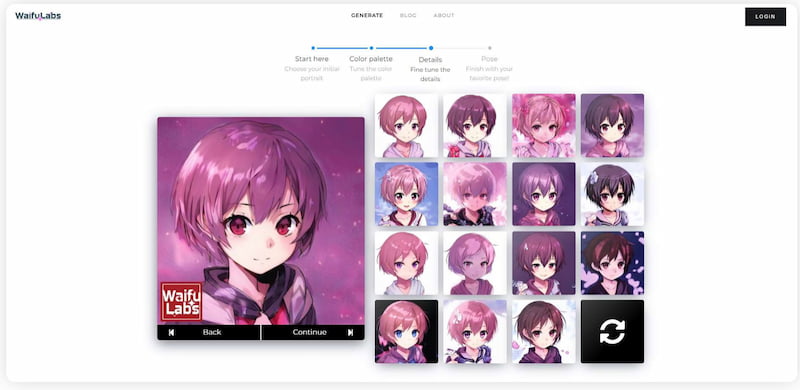Pick second-row portrait with blue sky background

coord(406,194)
